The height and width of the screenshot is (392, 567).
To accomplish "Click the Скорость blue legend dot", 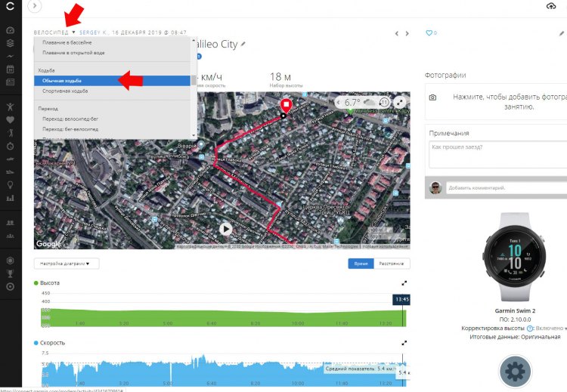I will [x=36, y=343].
